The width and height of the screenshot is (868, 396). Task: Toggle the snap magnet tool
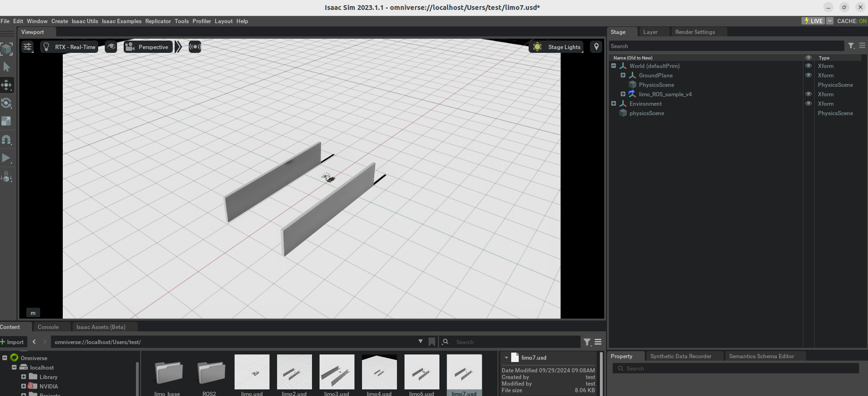[7, 140]
